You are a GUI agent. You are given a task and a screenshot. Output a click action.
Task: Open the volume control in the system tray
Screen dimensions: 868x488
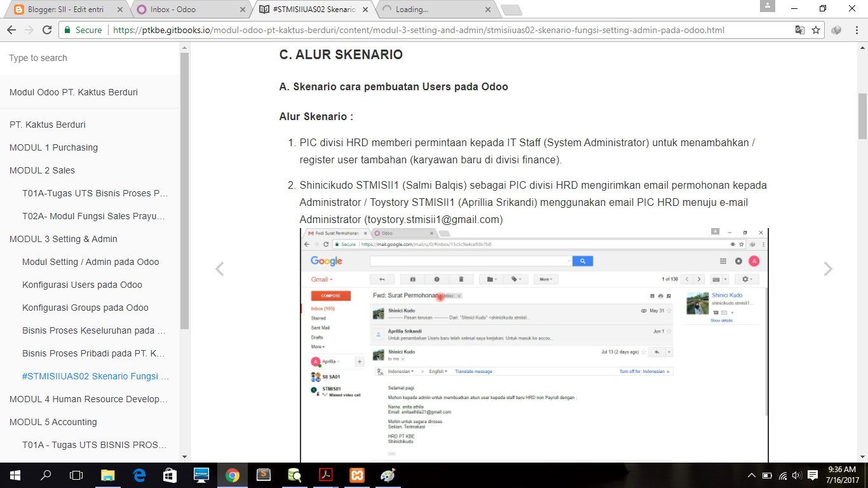(x=797, y=475)
